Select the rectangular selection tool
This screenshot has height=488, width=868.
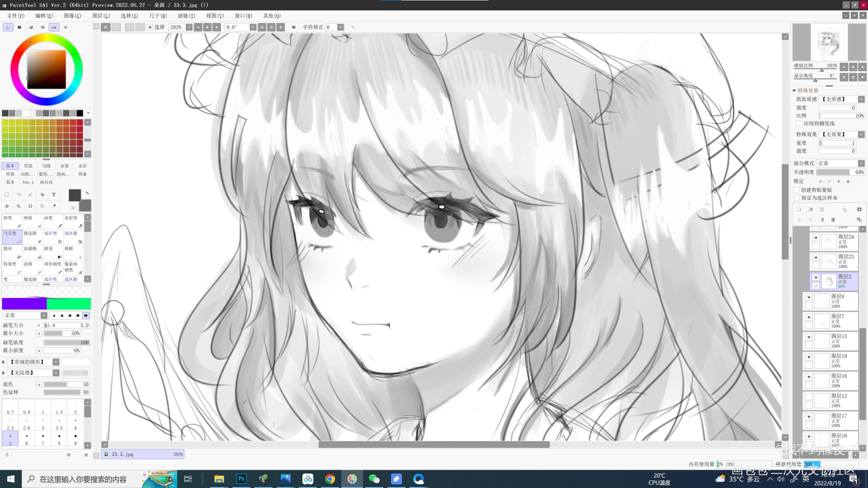coord(7,194)
